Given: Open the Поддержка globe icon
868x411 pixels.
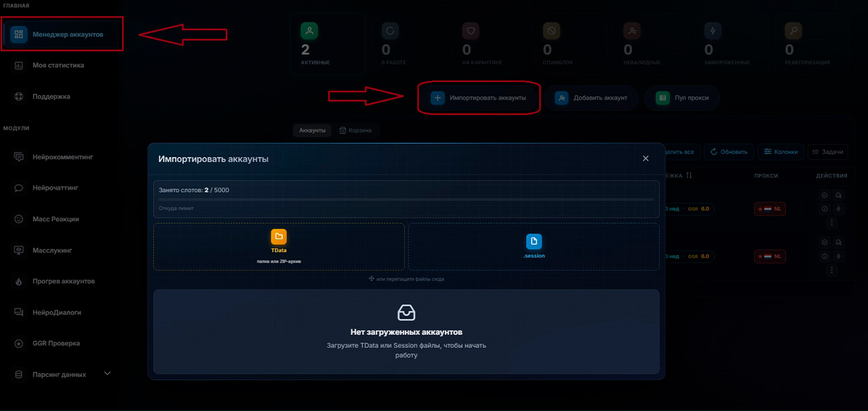Looking at the screenshot, I should click(19, 97).
